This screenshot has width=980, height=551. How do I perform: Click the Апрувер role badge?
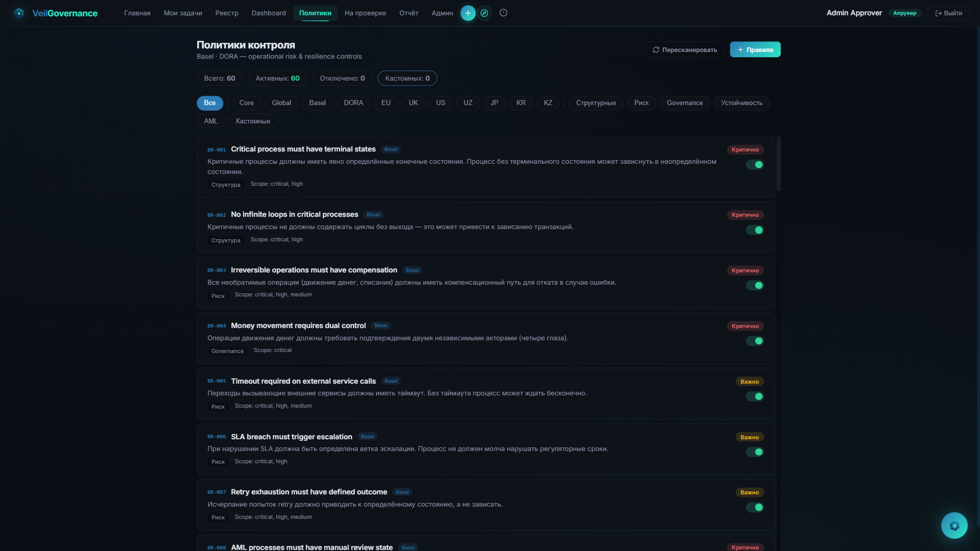click(904, 13)
